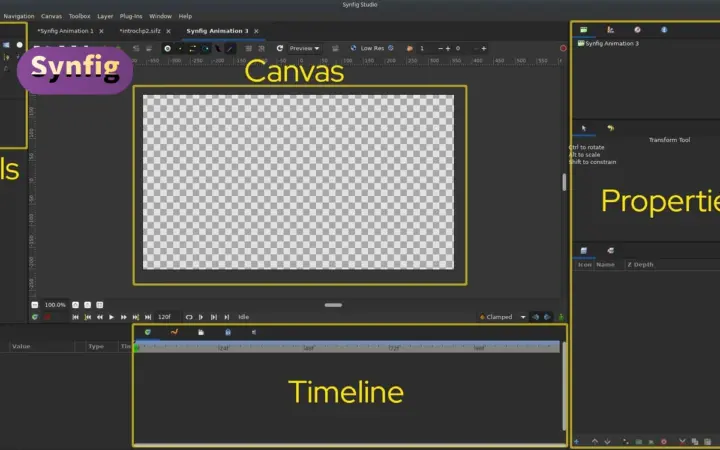Open the Graphs panel tab with the curve icon
The width and height of the screenshot is (720, 450).
click(x=174, y=332)
